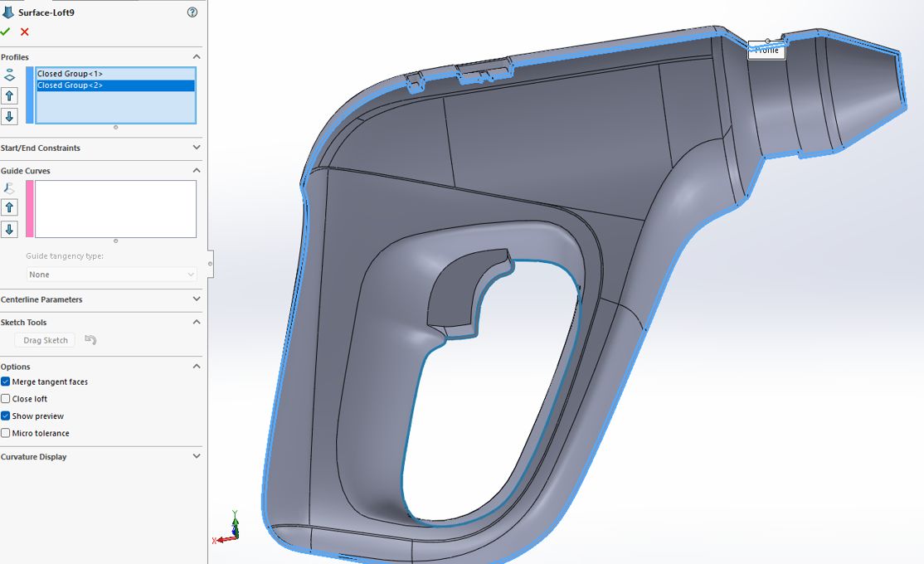
Task: Turn off Show preview
Action: tap(6, 416)
